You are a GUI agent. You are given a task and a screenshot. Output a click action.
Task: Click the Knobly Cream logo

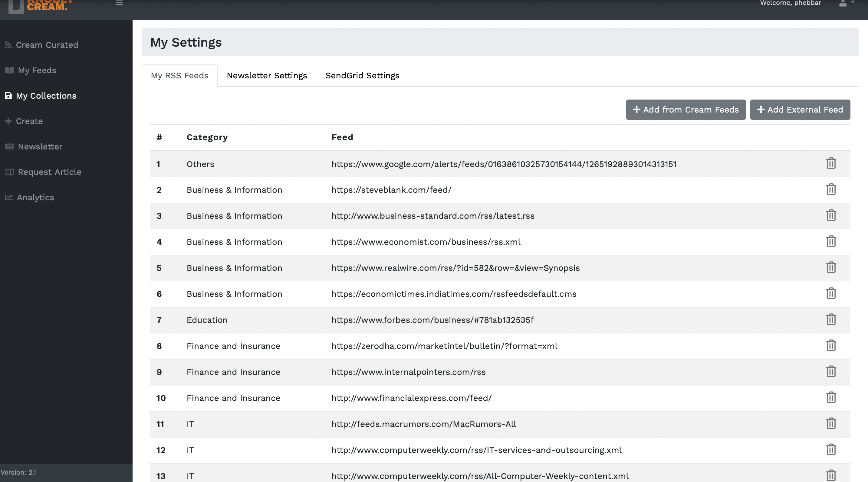[41, 6]
